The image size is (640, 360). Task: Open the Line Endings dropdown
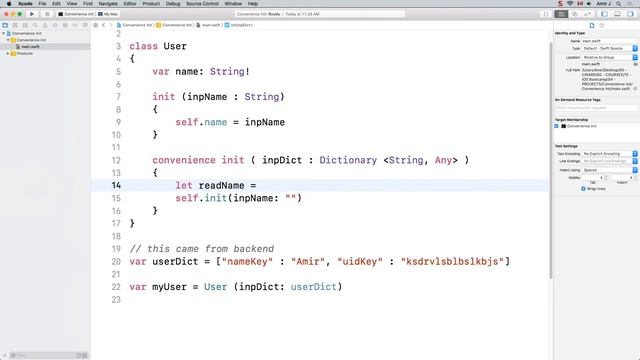(x=609, y=161)
